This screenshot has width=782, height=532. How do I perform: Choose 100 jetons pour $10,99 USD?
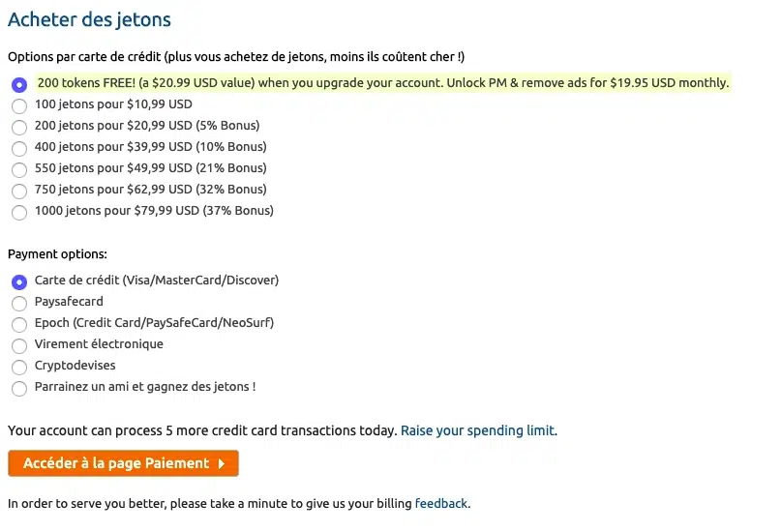19,105
